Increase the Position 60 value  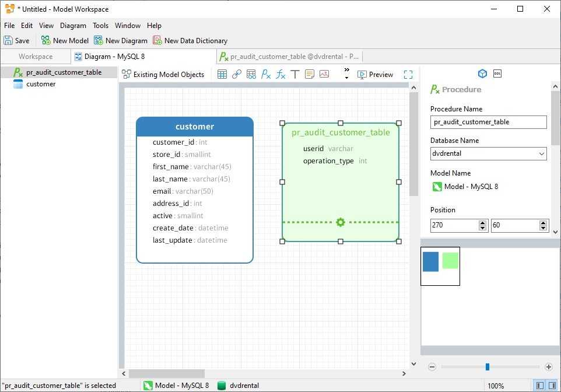point(543,223)
